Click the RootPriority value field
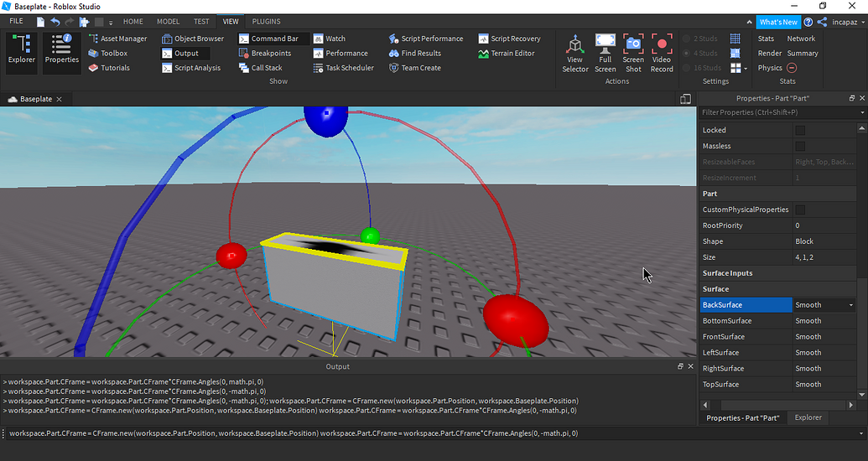The width and height of the screenshot is (868, 461). pyautogui.click(x=825, y=225)
